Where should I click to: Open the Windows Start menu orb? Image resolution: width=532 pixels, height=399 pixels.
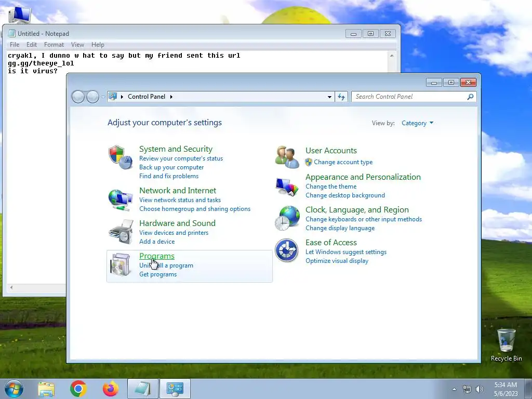(x=14, y=389)
